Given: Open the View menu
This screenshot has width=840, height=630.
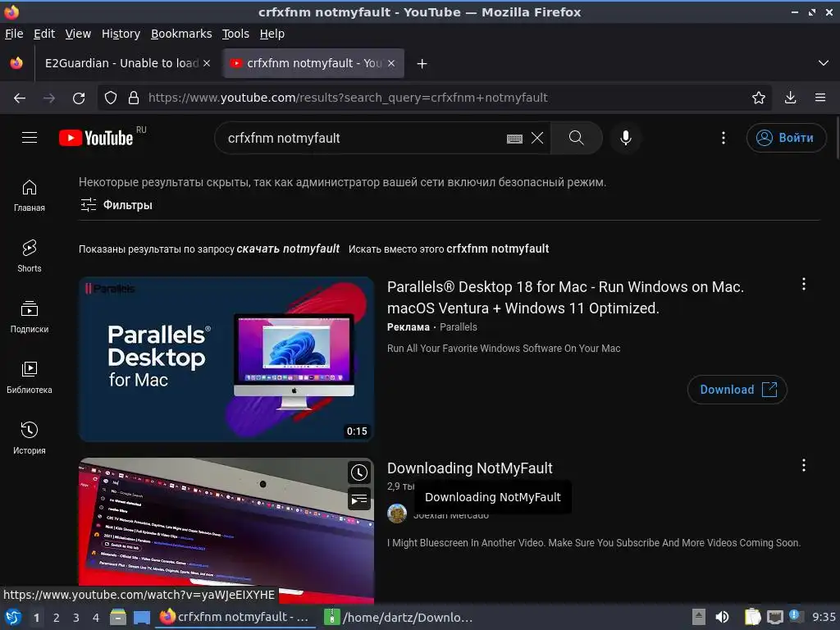Looking at the screenshot, I should (x=78, y=34).
